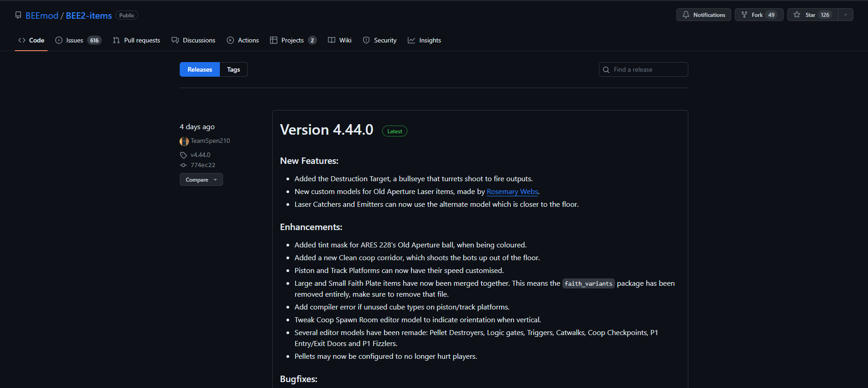Click the commit icon beside 774ec22

click(x=183, y=165)
